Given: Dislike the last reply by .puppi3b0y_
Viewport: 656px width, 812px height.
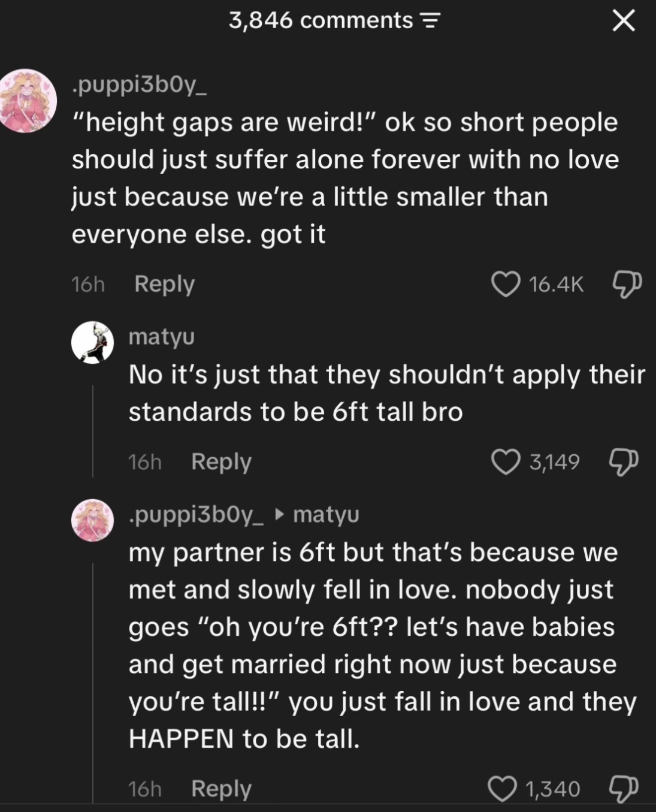Looking at the screenshot, I should (624, 789).
